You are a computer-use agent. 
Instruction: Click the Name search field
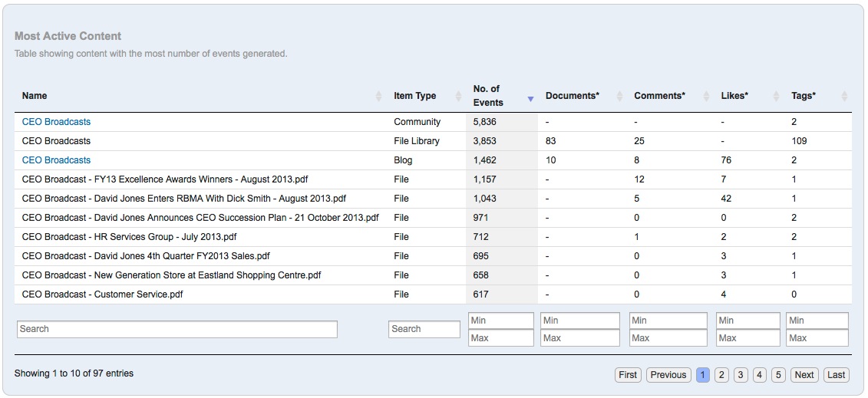coord(177,329)
